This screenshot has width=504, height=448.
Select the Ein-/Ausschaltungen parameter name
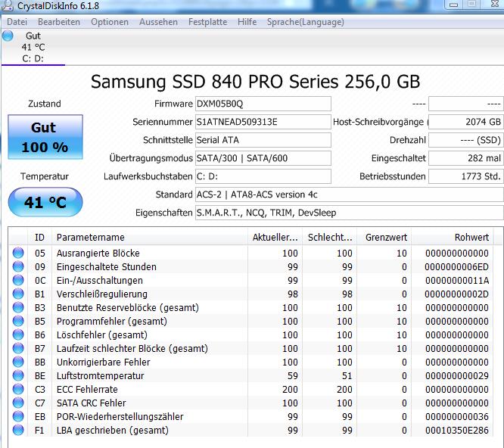(x=100, y=281)
